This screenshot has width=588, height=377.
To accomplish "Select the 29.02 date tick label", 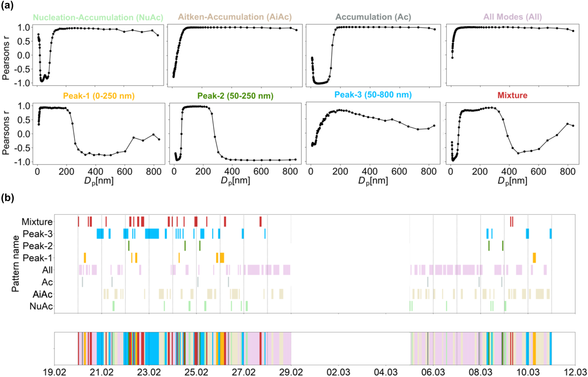I will (x=291, y=372).
